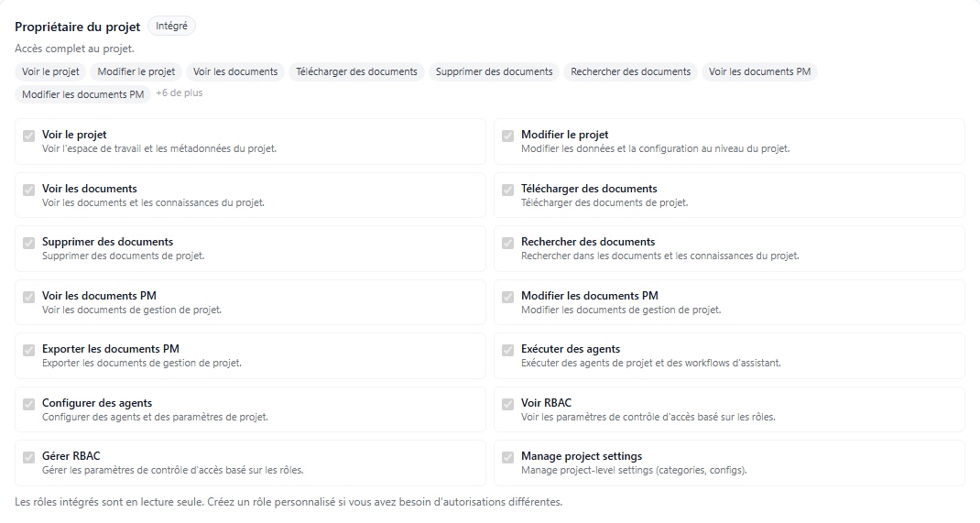This screenshot has height=523, width=980.
Task: Toggle the Exécuter des agents checkbox
Action: [507, 350]
